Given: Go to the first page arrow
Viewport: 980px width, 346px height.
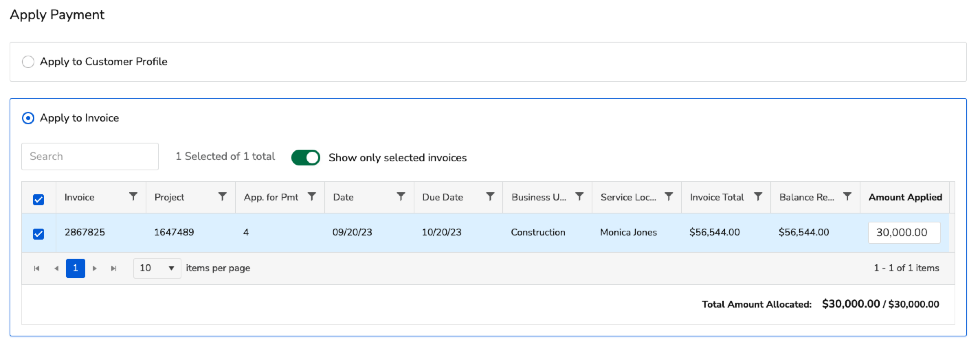Looking at the screenshot, I should pos(37,268).
